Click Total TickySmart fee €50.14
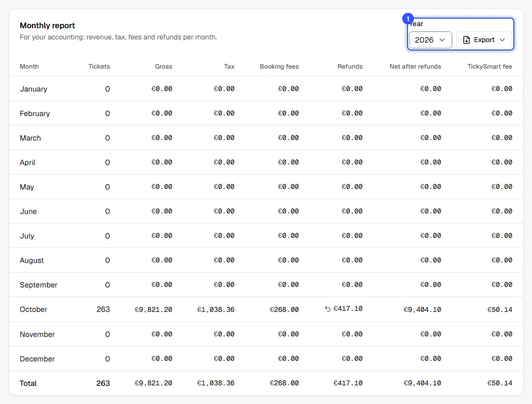The image size is (532, 404). (x=500, y=383)
